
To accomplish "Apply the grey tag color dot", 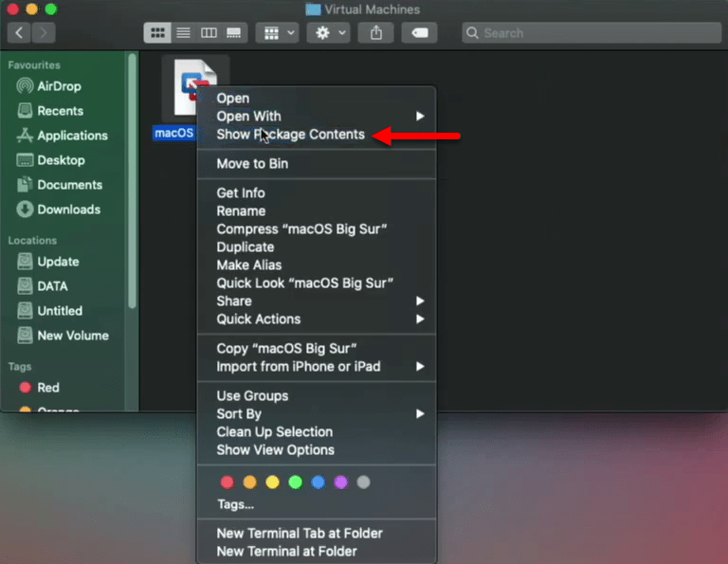I will (x=364, y=482).
